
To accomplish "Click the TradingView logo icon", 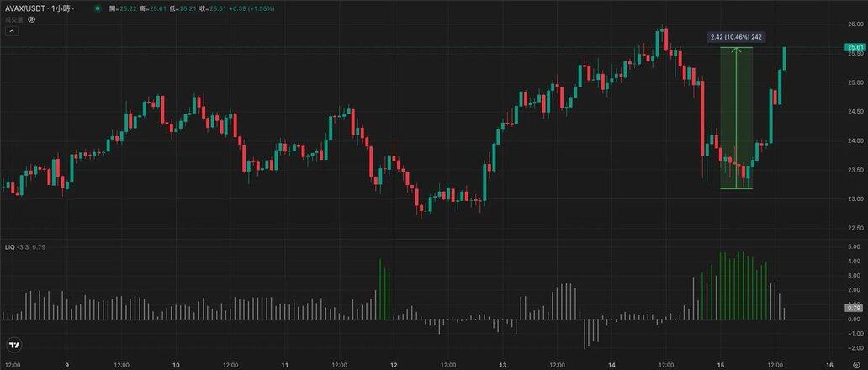I will pyautogui.click(x=15, y=345).
